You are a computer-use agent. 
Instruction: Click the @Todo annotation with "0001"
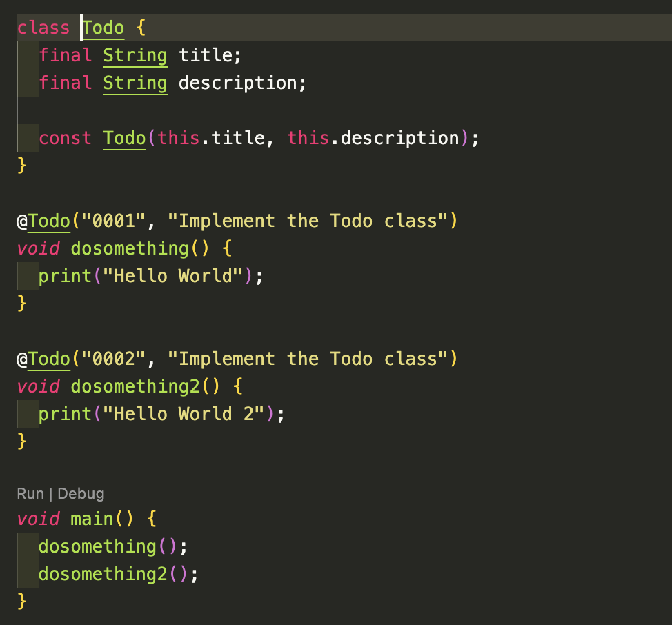pos(43,221)
